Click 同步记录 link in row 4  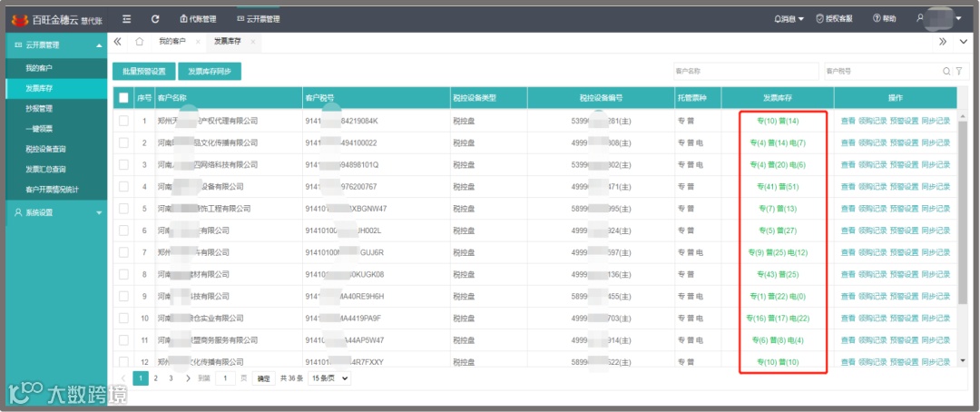pyautogui.click(x=936, y=186)
